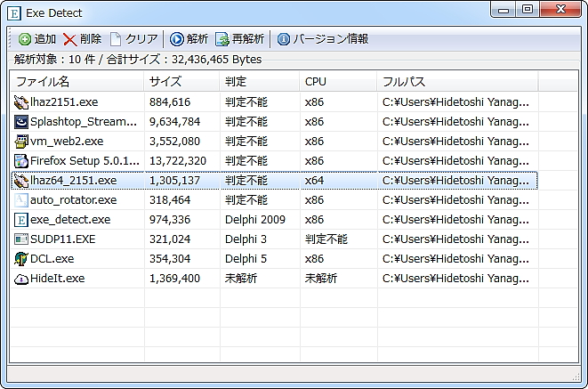
Task: Click the size value 3,552,080
Action: click(174, 141)
